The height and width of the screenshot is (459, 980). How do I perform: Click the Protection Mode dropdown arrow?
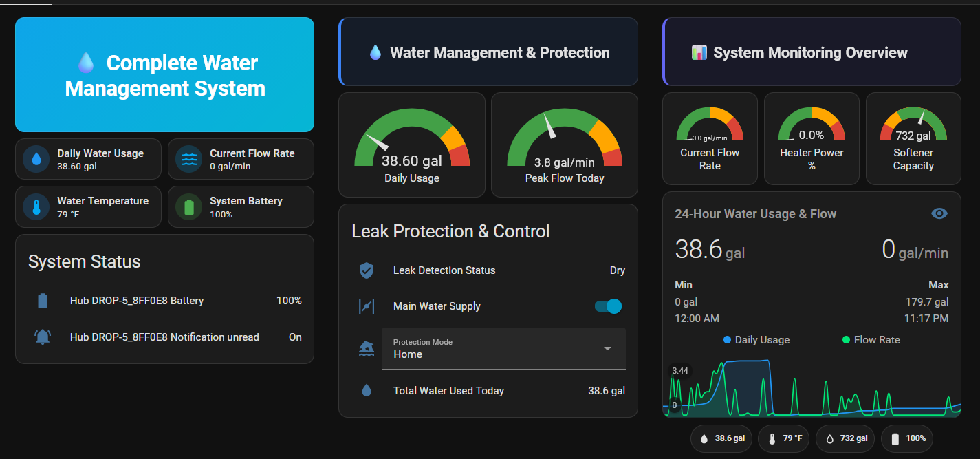(607, 349)
